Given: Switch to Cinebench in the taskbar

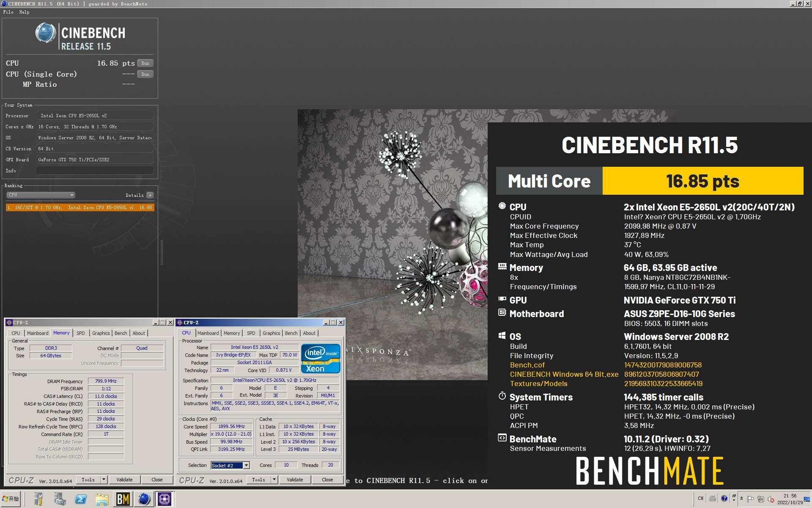Looking at the screenshot, I should (144, 499).
